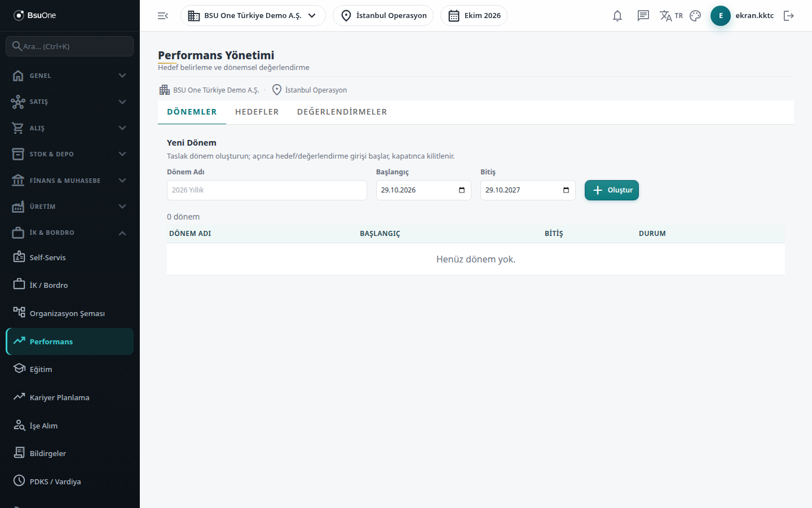Click the BsuOne logo
The height and width of the screenshot is (508, 812).
point(35,15)
